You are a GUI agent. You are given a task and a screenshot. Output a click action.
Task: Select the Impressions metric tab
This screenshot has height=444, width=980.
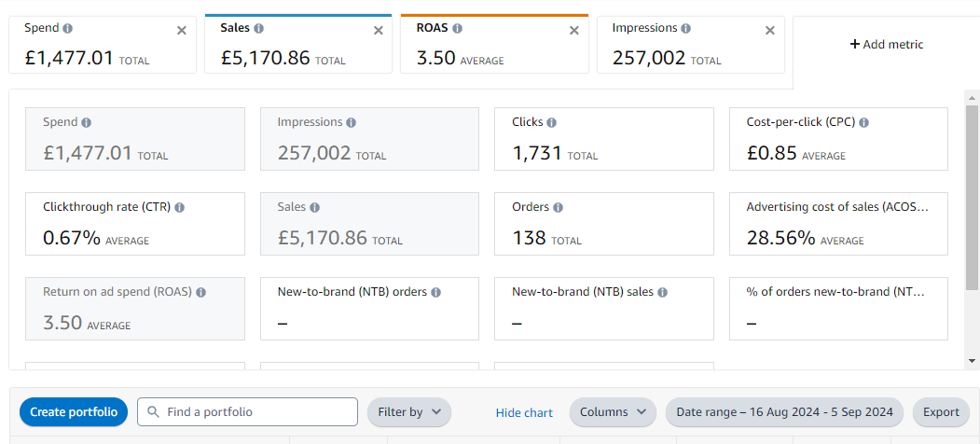point(691,45)
